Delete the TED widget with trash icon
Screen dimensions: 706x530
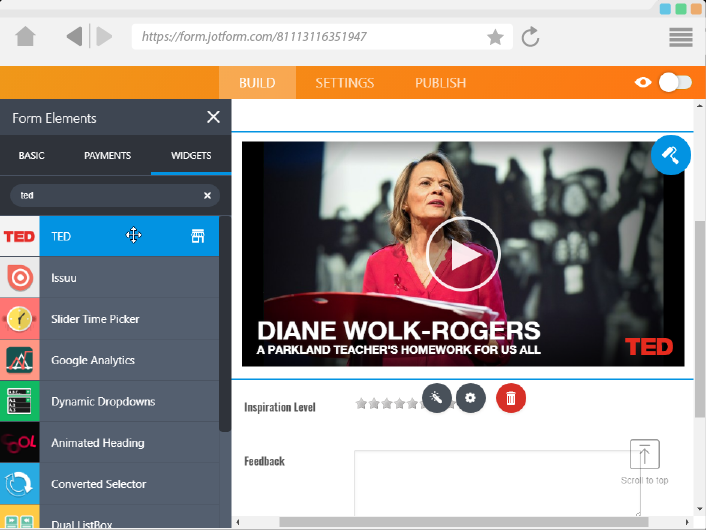point(510,398)
